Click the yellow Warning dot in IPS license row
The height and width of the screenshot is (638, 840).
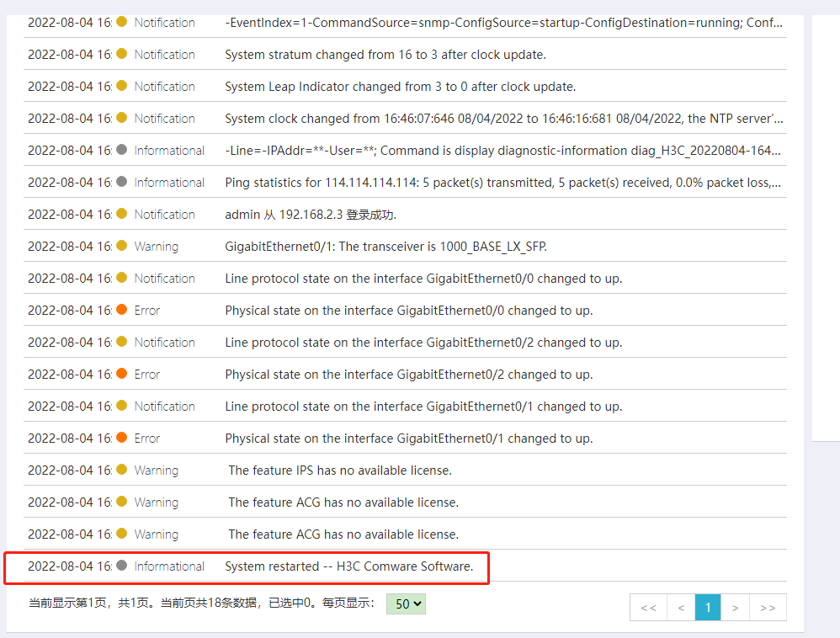(x=121, y=470)
